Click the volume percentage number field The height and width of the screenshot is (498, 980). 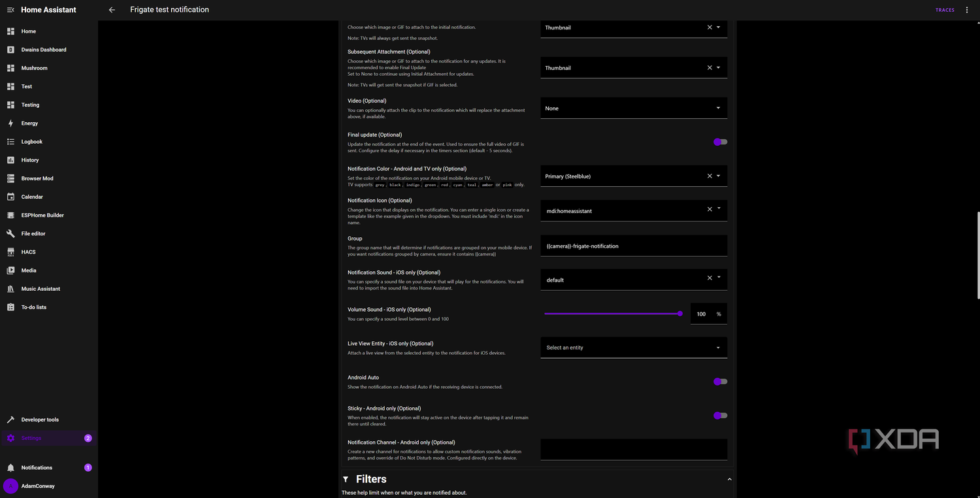pyautogui.click(x=702, y=314)
